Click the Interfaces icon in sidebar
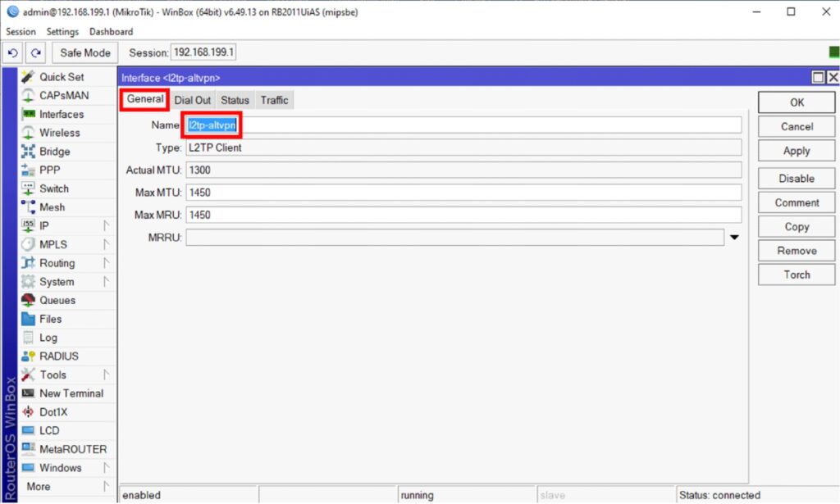840x504 pixels. 28,115
